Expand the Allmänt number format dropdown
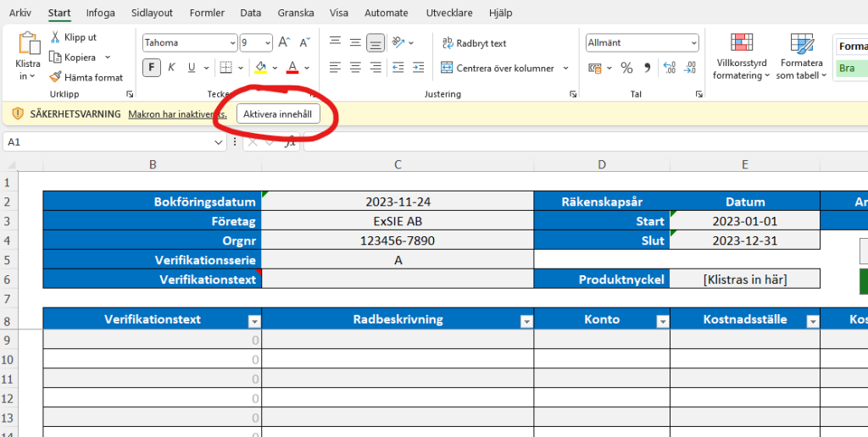868x437 pixels. (x=693, y=43)
